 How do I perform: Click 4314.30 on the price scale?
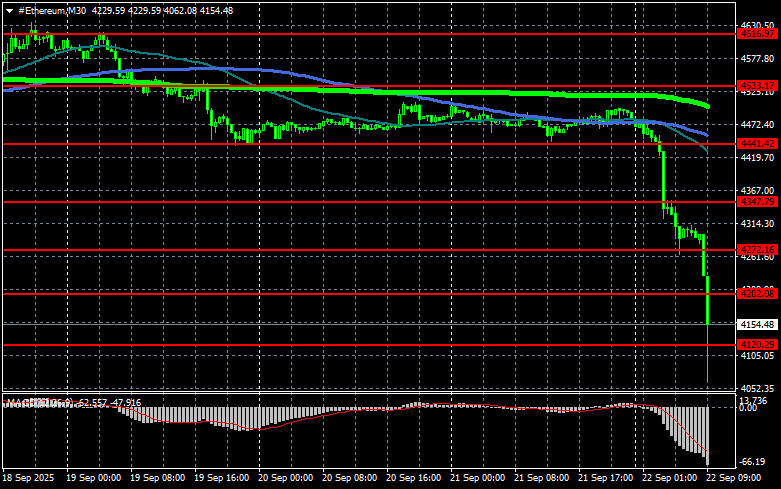757,224
